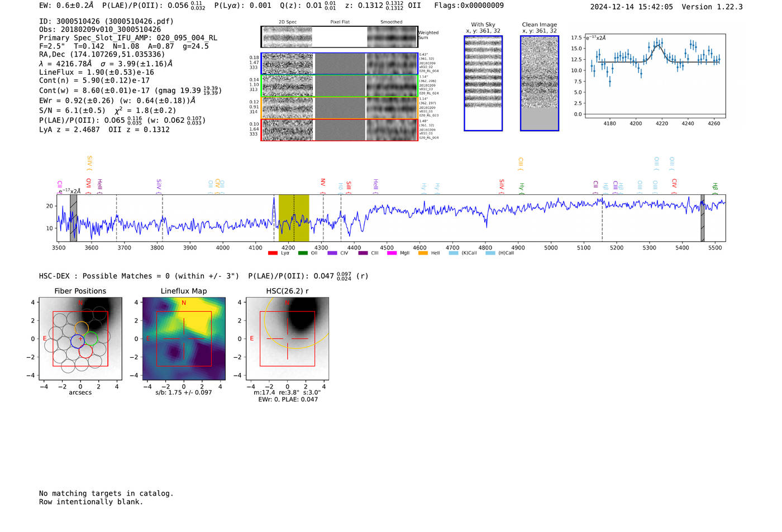Click the Fiber Positions plot
Viewport: 782px width, 532px height.
[80, 339]
